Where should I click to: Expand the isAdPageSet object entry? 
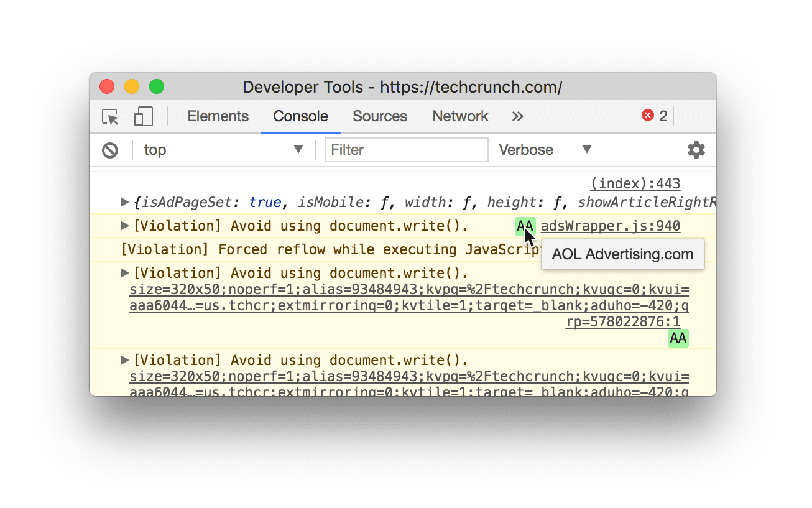(124, 201)
